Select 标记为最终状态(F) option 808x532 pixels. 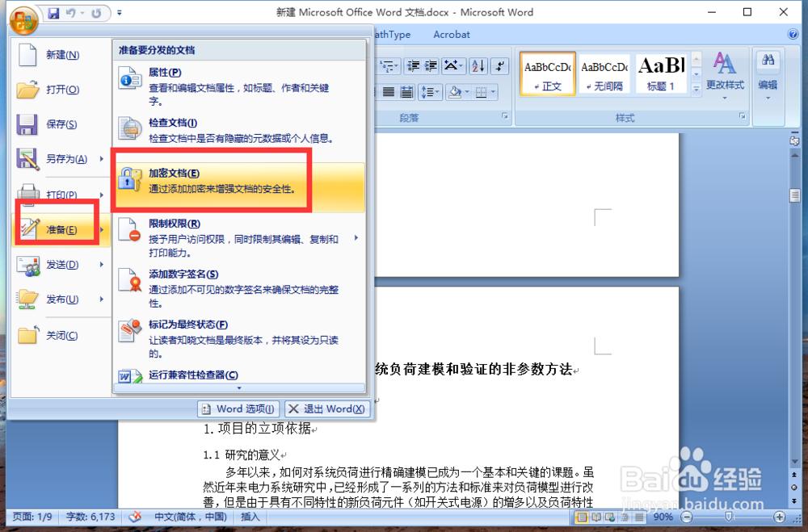[x=240, y=339]
